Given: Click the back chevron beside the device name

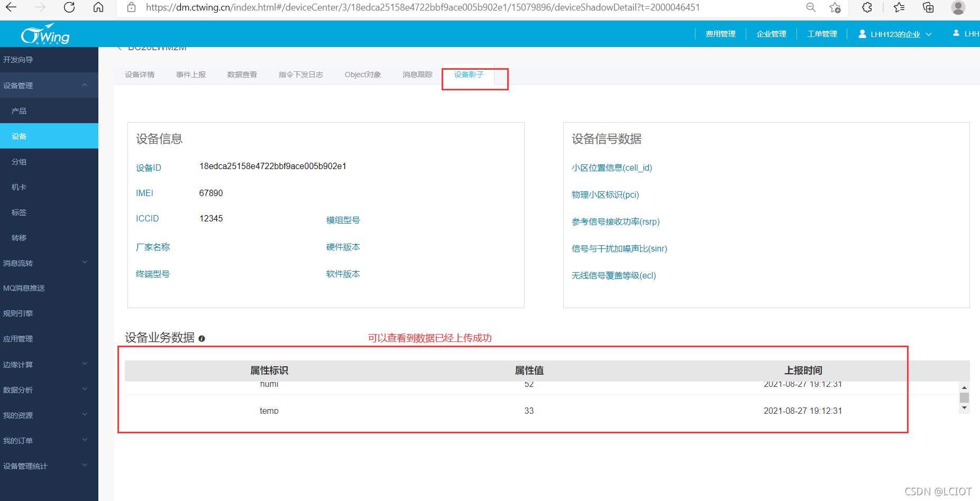Looking at the screenshot, I should (120, 48).
